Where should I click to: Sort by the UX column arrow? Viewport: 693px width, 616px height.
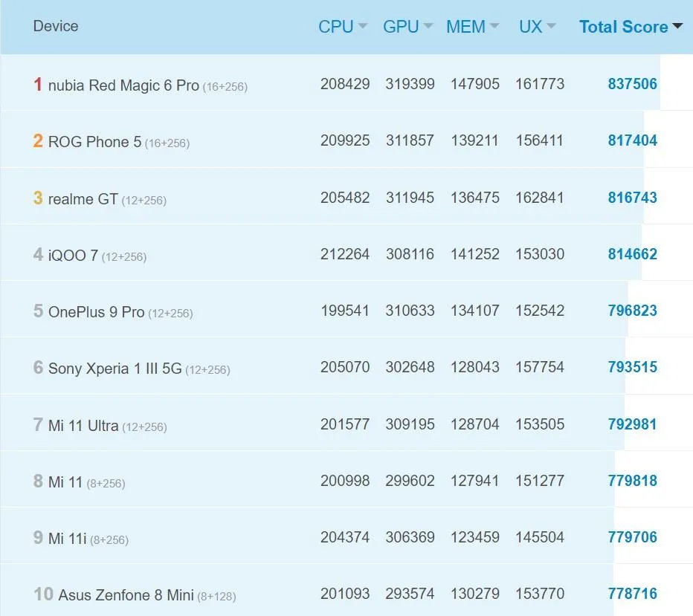click(x=551, y=27)
